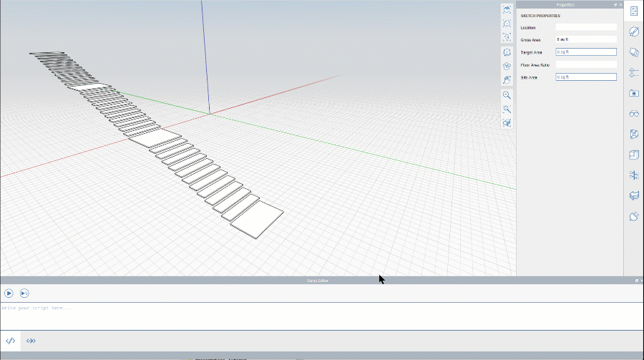Screen dimensions: 644x360
Task: Click the step-run script button
Action: click(24, 293)
